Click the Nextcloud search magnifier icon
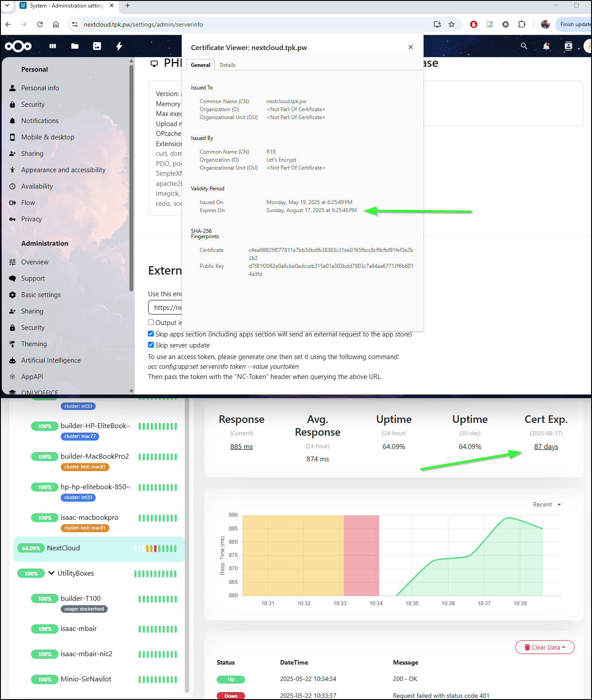Image resolution: width=592 pixels, height=700 pixels. pyautogui.click(x=524, y=46)
